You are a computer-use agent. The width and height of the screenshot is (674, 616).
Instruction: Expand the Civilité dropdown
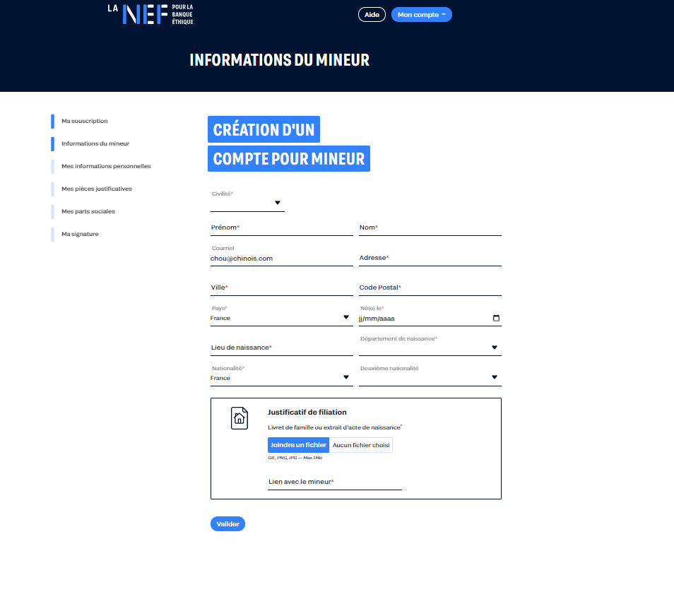247,203
